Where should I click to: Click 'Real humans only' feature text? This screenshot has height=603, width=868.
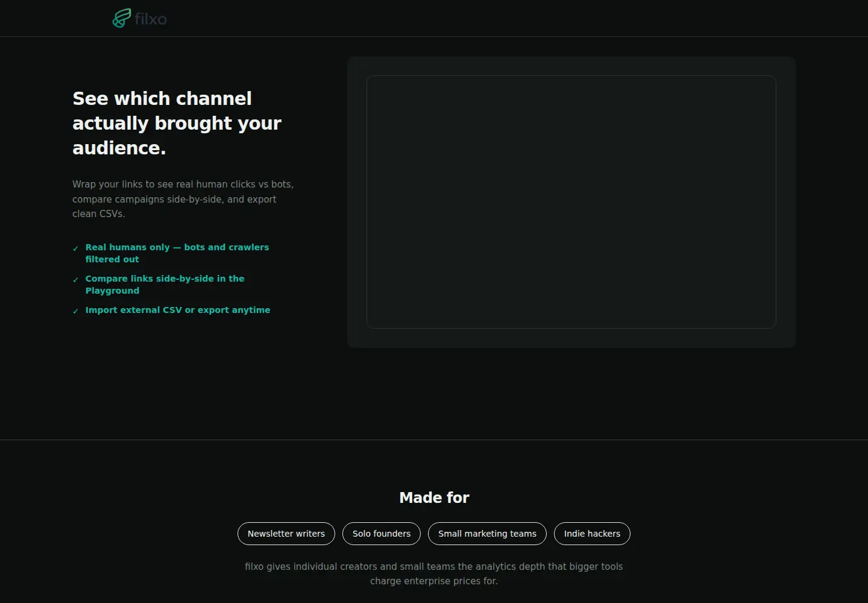pos(177,253)
